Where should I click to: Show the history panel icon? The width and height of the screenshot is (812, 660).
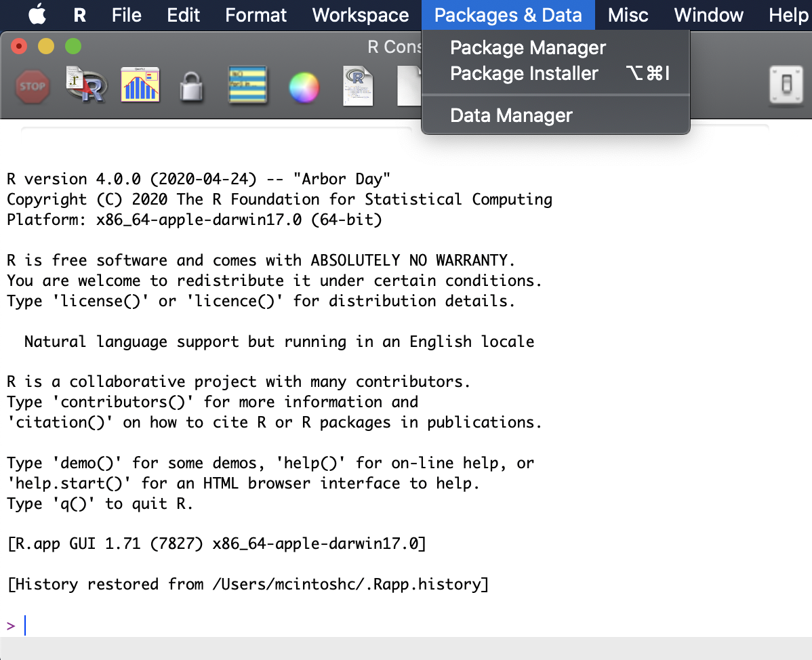[x=247, y=86]
